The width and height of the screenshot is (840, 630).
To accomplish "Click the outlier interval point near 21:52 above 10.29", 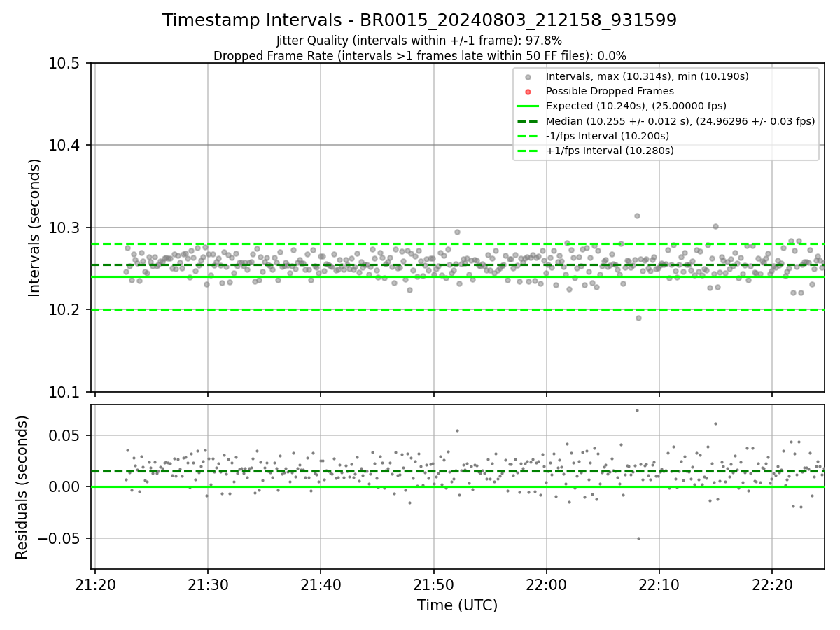I will (x=457, y=232).
